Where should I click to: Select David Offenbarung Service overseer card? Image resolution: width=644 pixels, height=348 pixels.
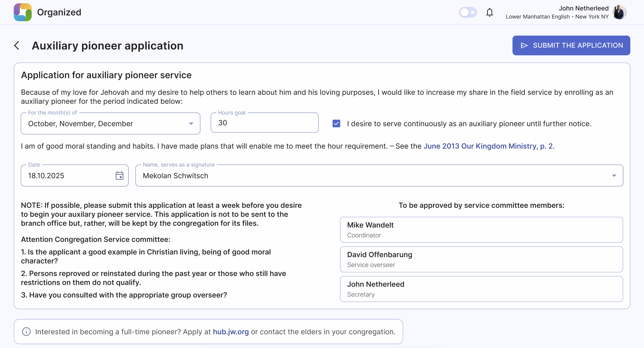(481, 259)
